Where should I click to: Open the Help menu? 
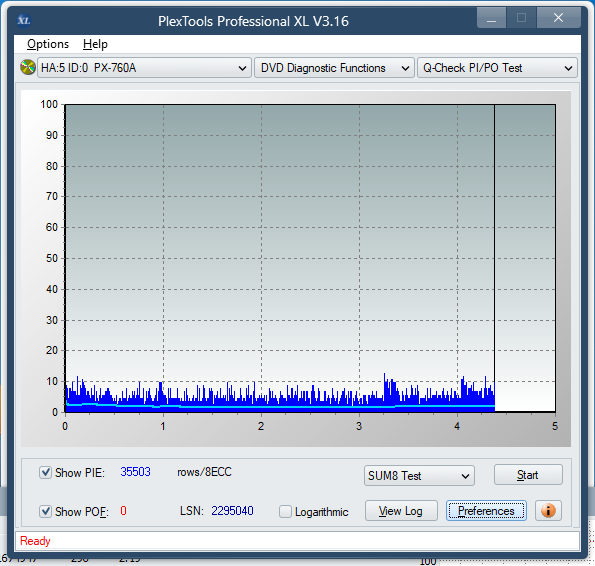95,44
